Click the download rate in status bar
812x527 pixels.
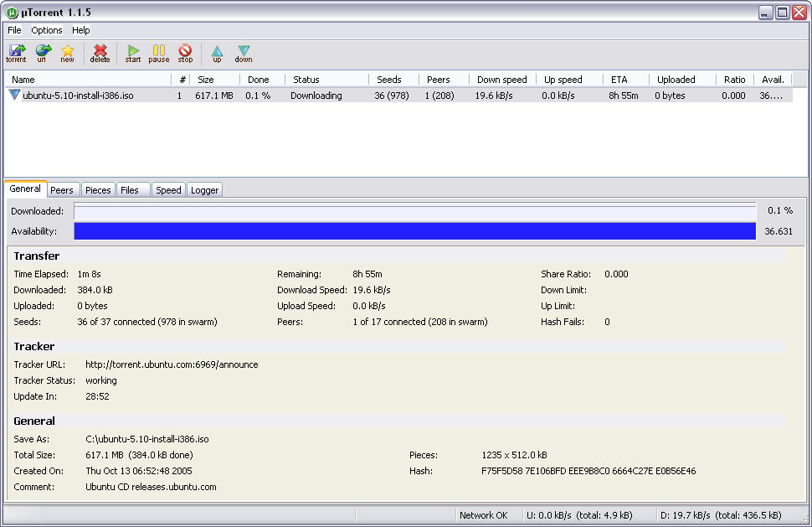721,515
